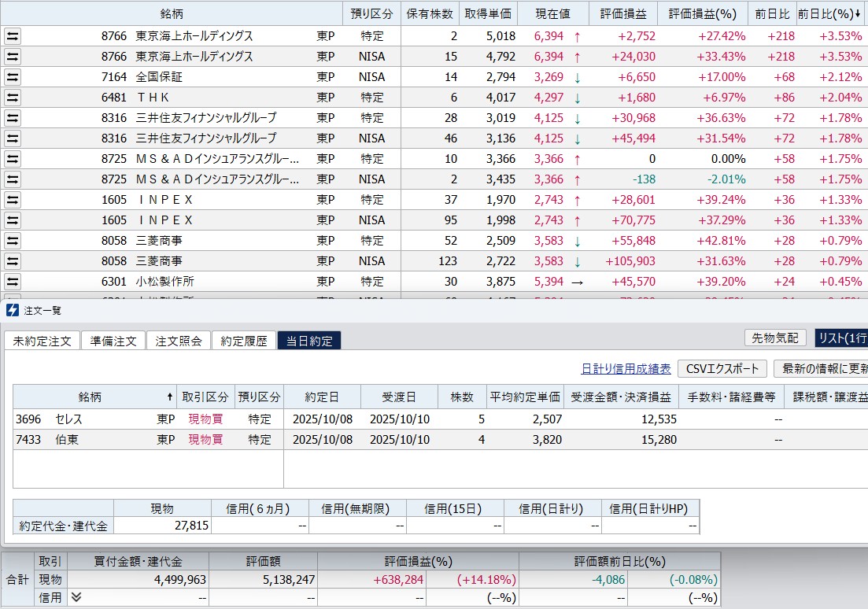
Task: Click the ＴＨＫ stock name
Action: coord(153,98)
